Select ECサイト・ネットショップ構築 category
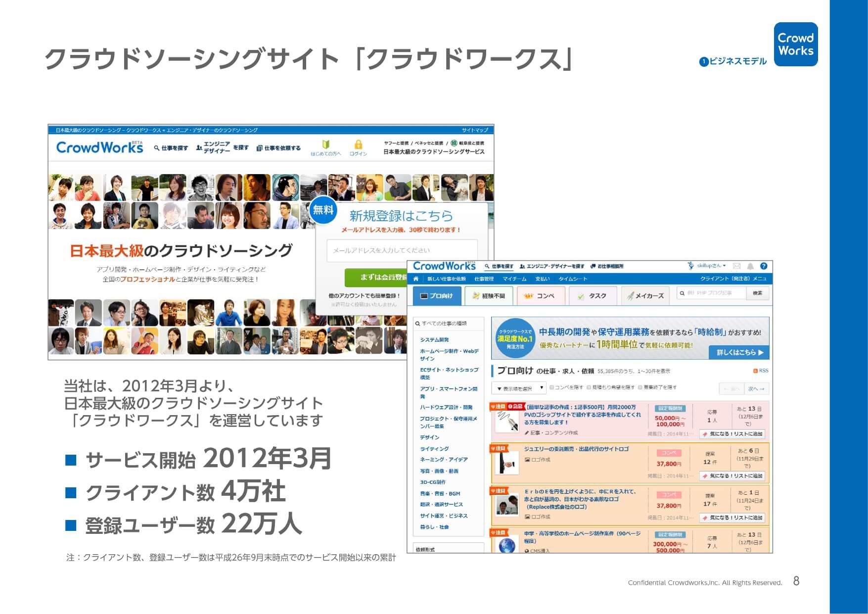 pos(449,373)
